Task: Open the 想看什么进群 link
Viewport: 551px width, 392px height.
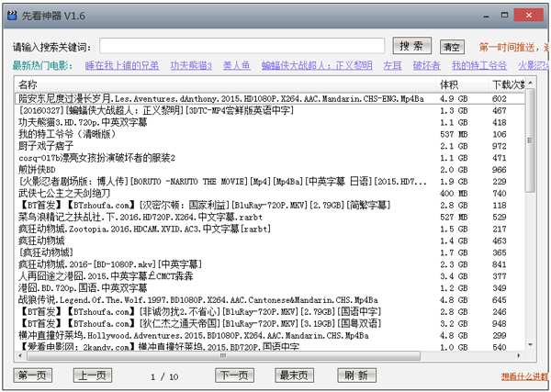Action: pyautogui.click(x=524, y=376)
